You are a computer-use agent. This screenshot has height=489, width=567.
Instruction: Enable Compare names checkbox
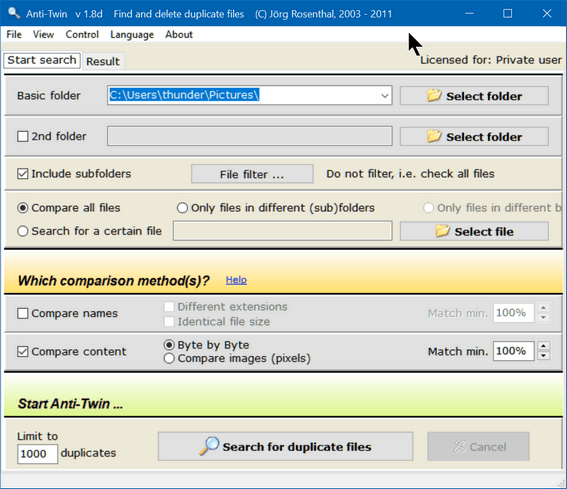[22, 313]
